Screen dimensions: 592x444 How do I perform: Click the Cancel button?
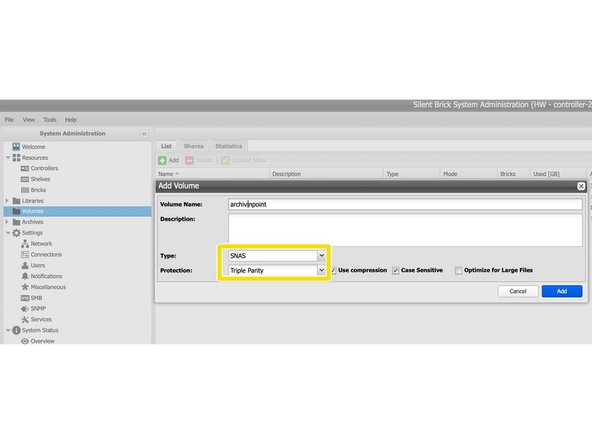(x=518, y=291)
